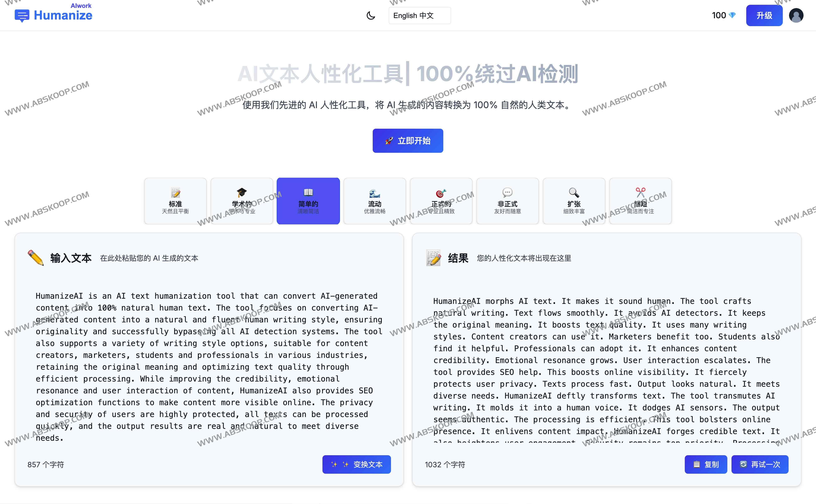This screenshot has height=504, width=816.
Task: Click the pencil icon beside 输入文本
Action: (35, 258)
